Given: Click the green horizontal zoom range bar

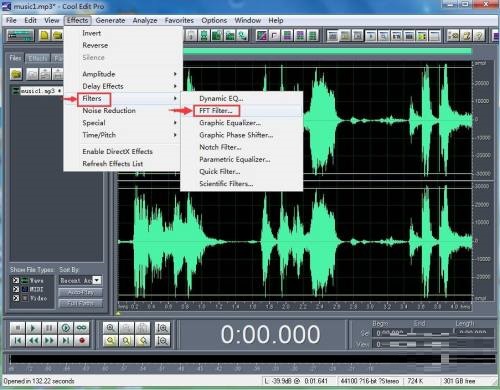Looking at the screenshot, I should pos(328,51).
